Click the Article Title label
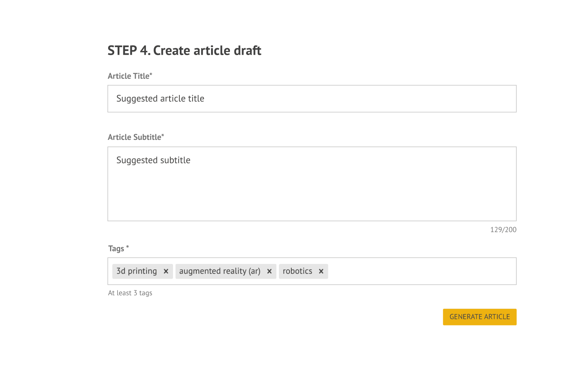 pos(130,76)
